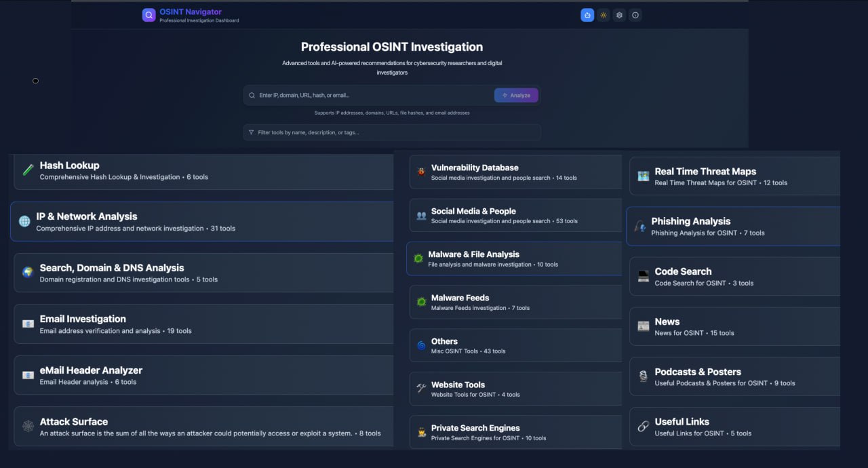Viewport: 868px width, 468px height.
Task: Expand Search, Domain & DNS Analysis category
Action: pyautogui.click(x=203, y=273)
